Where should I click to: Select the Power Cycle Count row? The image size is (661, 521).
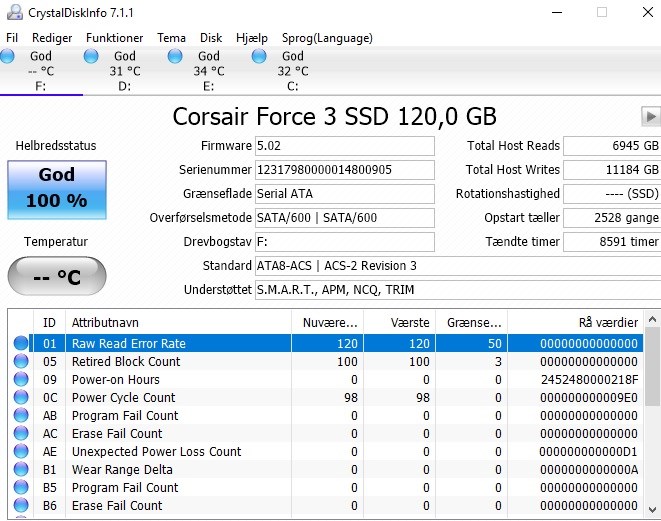pos(325,397)
